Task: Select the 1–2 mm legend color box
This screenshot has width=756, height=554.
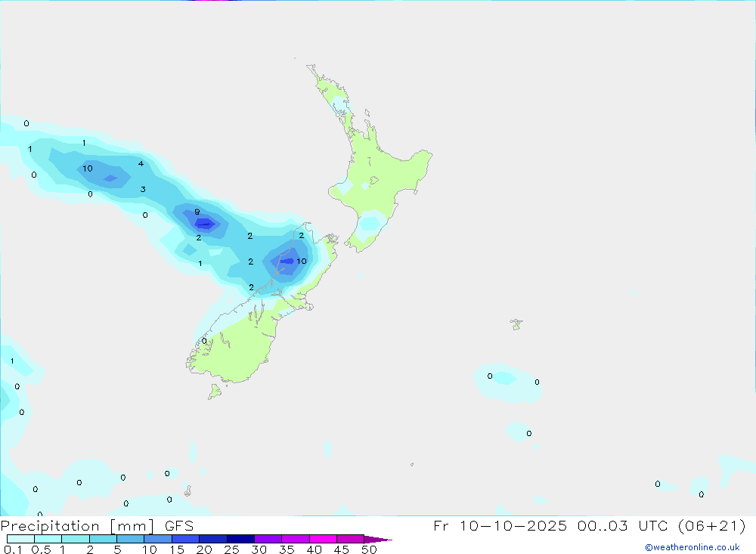Action: tap(76, 539)
